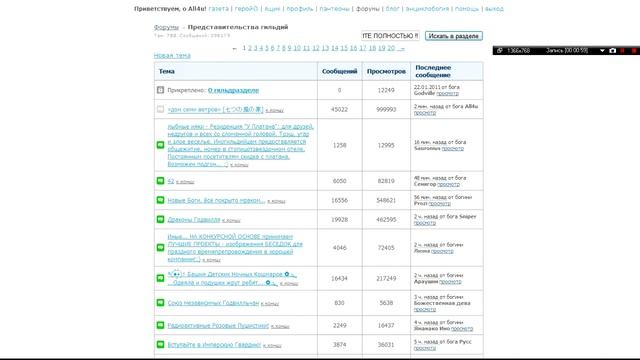Viewport: 640px width, 360px height.
Task: Click last red button in recorder bar
Action: [x=634, y=51]
